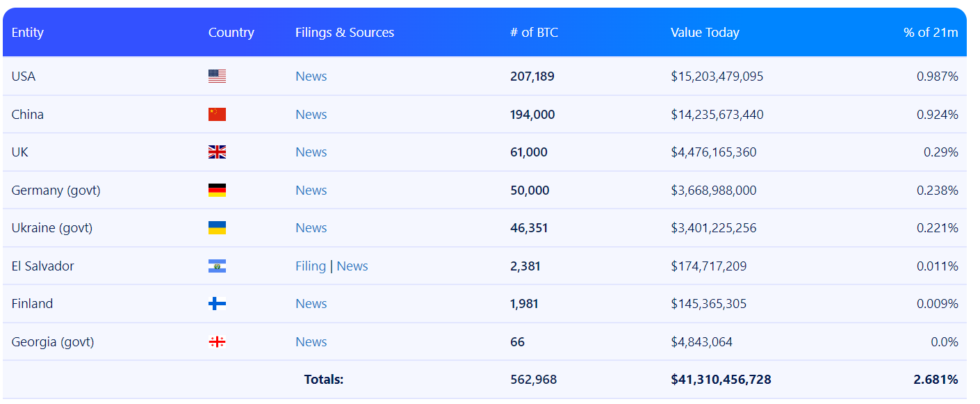Open the News link for El Salvador
The image size is (980, 404).
point(352,266)
